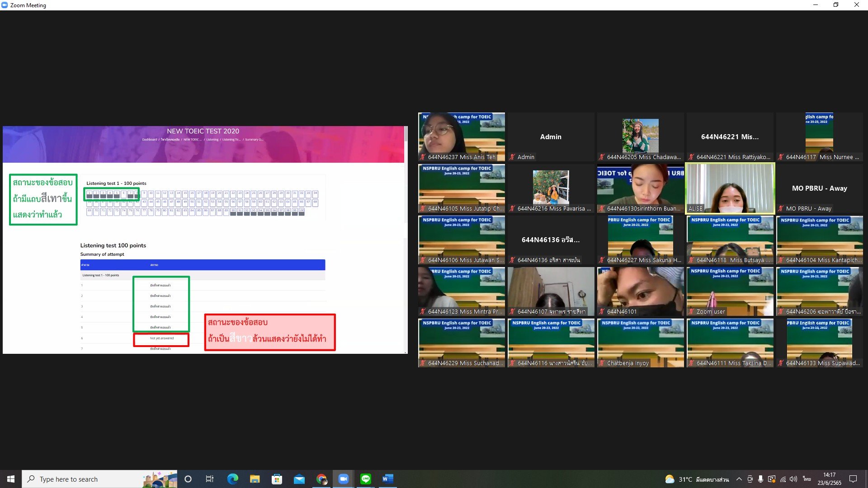
Task: Click the MO PBRU - Away tile
Action: (x=819, y=188)
